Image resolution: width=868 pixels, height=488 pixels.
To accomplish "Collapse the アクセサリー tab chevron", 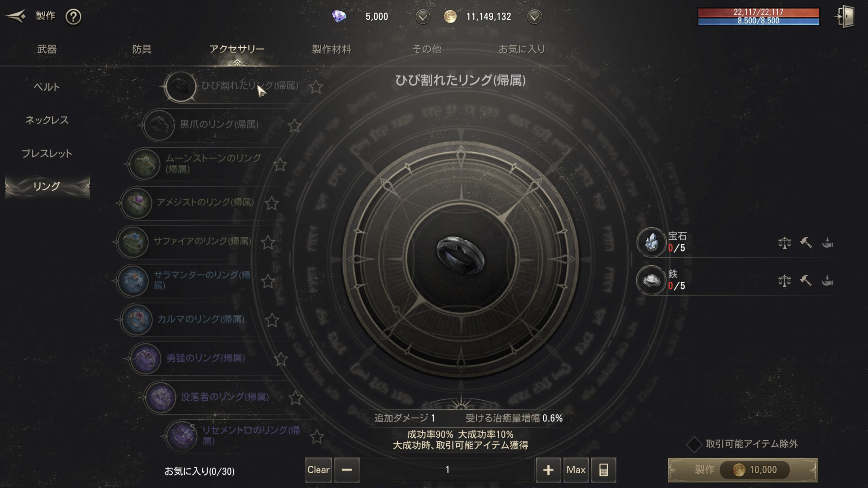I will click(237, 62).
